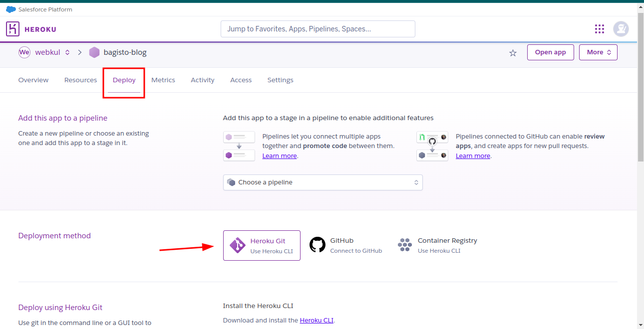The image size is (644, 329).
Task: Open the Choose a pipeline dropdown
Action: tap(322, 182)
